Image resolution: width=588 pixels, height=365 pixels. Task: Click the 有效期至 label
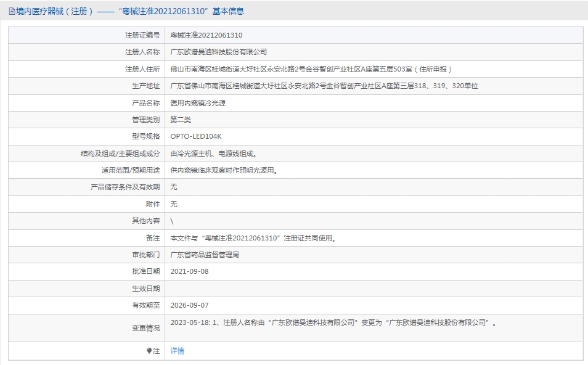tap(146, 305)
